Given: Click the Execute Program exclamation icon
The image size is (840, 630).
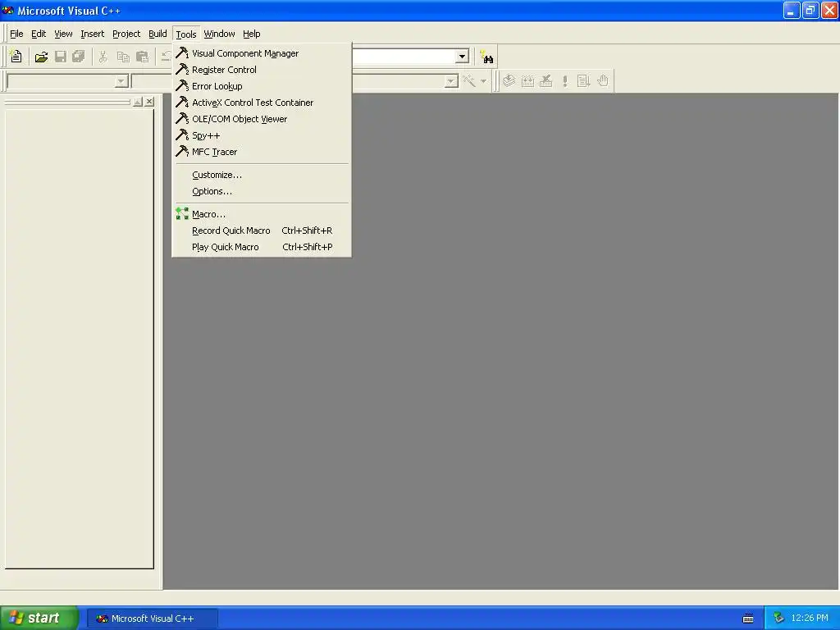Looking at the screenshot, I should pyautogui.click(x=564, y=81).
